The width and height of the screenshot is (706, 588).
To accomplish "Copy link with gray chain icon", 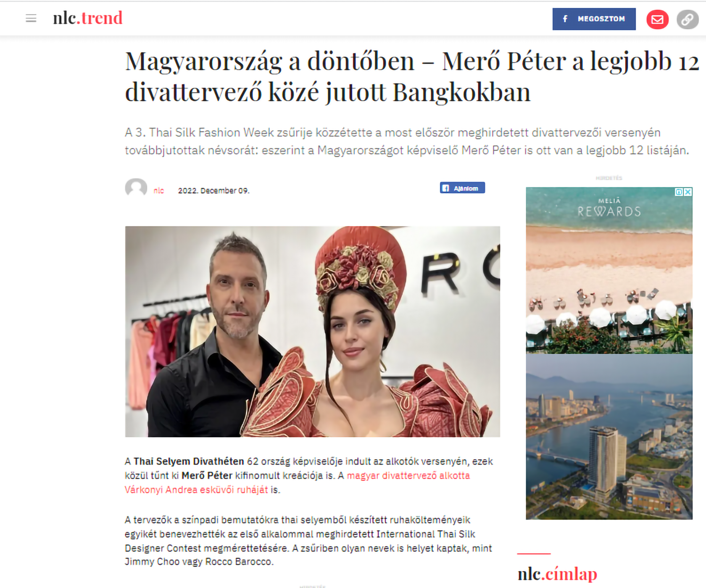I will click(687, 19).
